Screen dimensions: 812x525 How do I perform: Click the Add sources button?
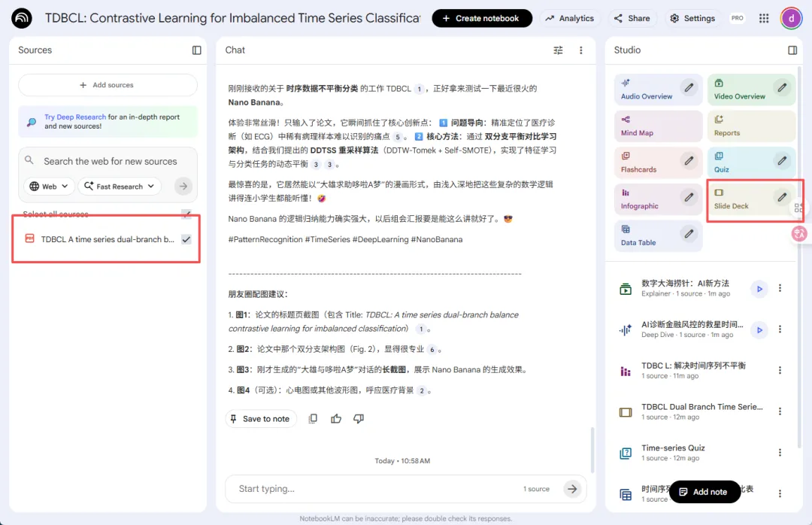[x=108, y=85]
